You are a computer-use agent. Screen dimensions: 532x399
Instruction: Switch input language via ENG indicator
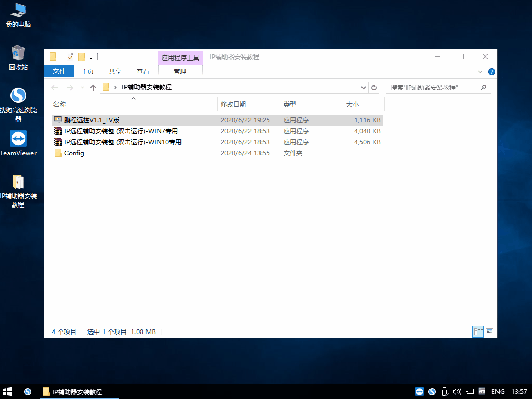point(497,392)
